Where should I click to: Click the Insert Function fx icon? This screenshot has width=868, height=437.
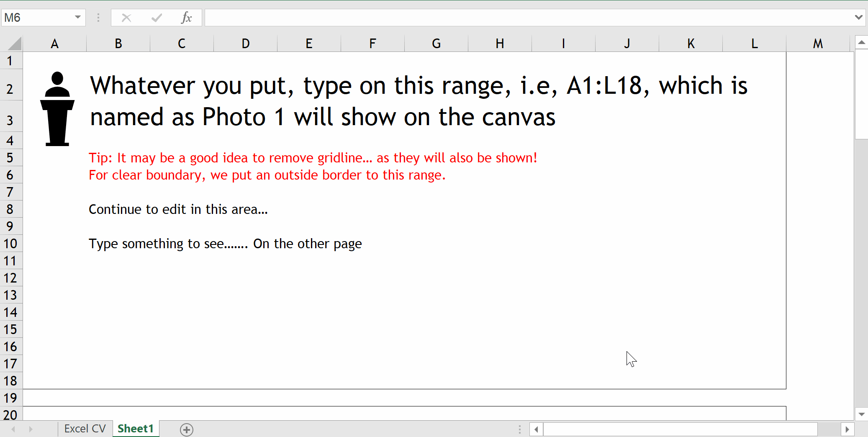(x=186, y=18)
